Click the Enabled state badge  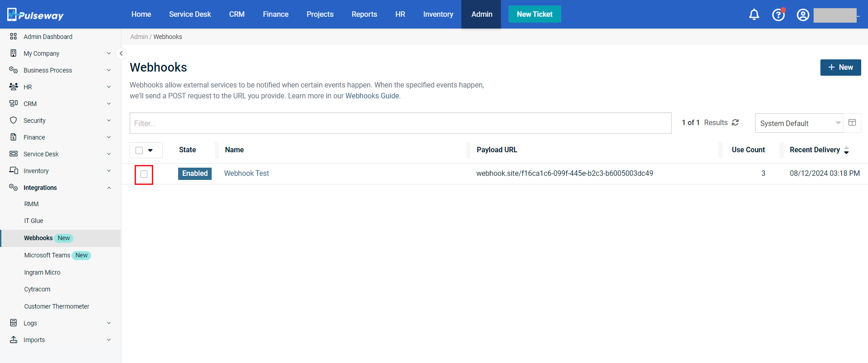coord(195,174)
